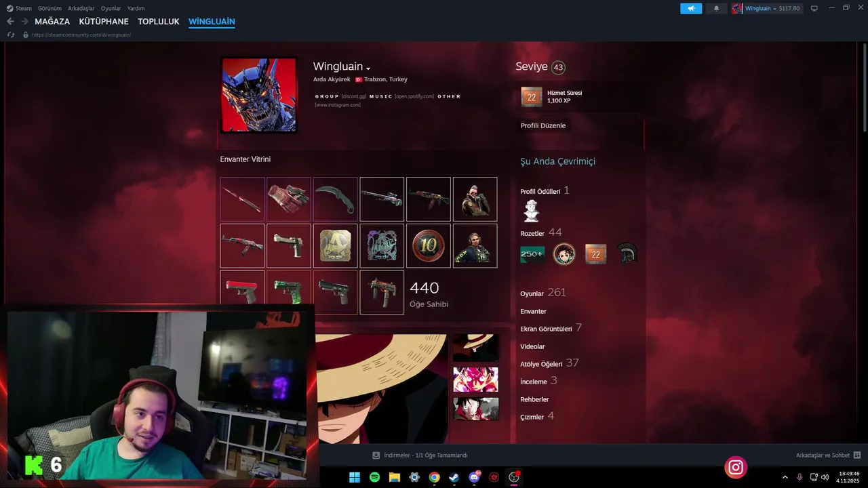The width and height of the screenshot is (868, 488).
Task: Open Profil Ödülleri link
Action: (x=545, y=191)
